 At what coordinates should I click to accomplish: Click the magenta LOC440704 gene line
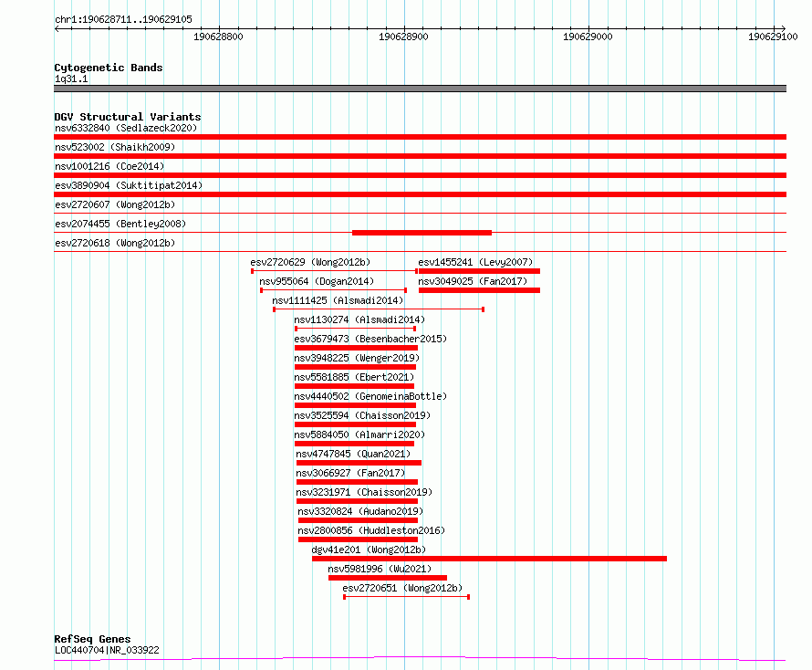[x=420, y=659]
